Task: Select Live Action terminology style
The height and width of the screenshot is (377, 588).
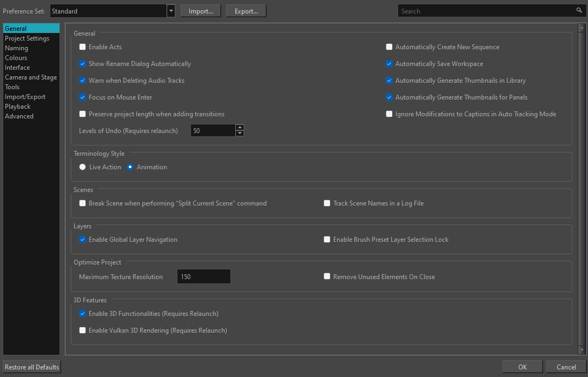Action: tap(83, 167)
